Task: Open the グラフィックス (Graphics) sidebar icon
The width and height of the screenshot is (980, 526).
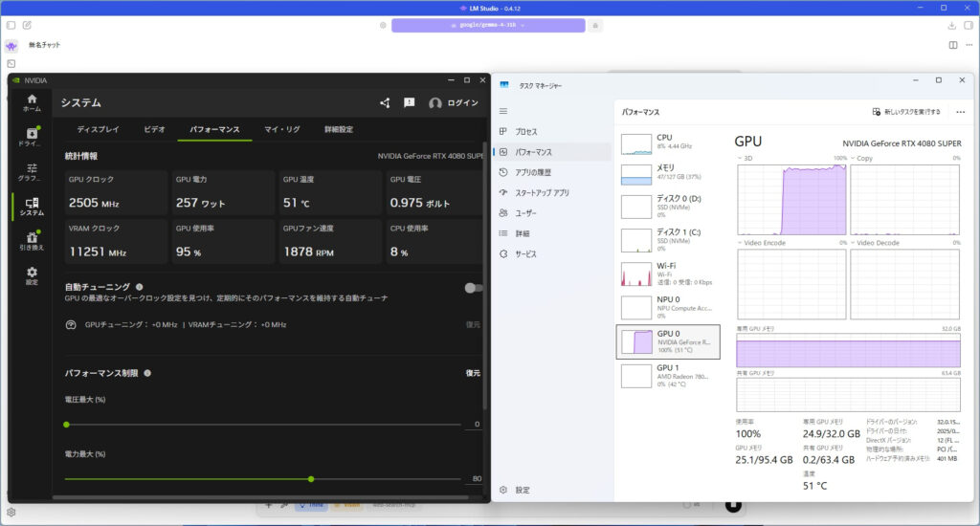Action: [x=32, y=171]
